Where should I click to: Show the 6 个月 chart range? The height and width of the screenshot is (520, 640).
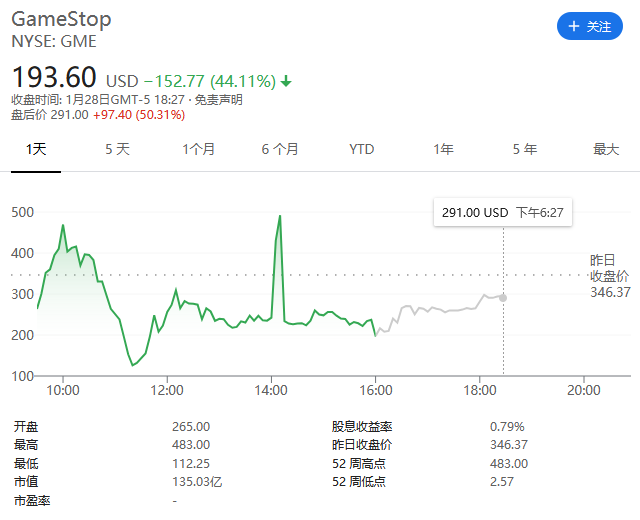pos(280,149)
